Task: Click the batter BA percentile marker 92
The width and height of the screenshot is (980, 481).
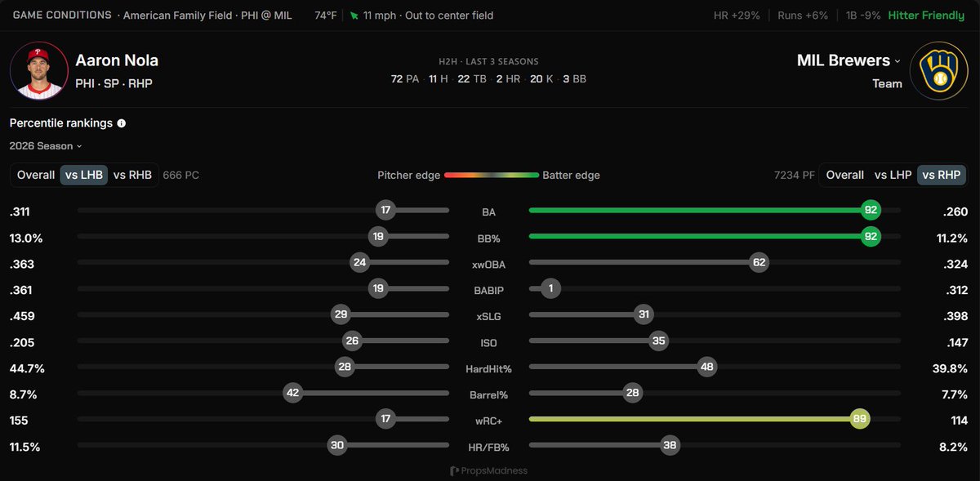Action: click(x=871, y=210)
